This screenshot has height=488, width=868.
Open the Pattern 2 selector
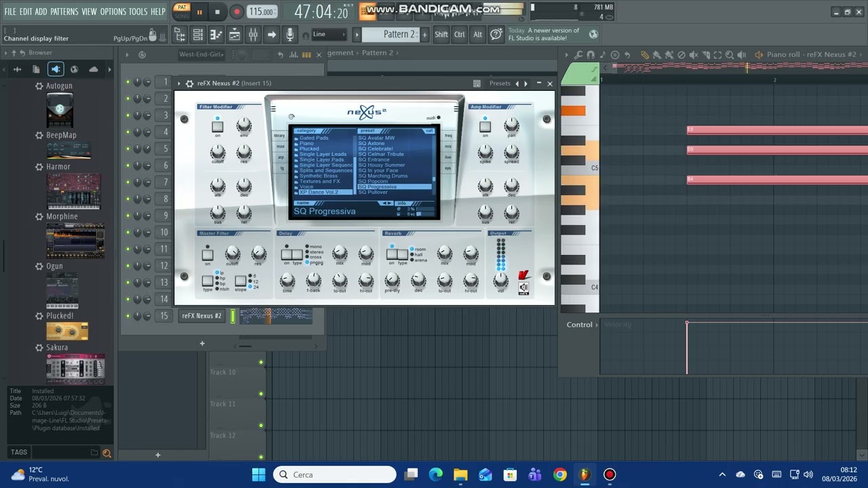click(x=391, y=34)
